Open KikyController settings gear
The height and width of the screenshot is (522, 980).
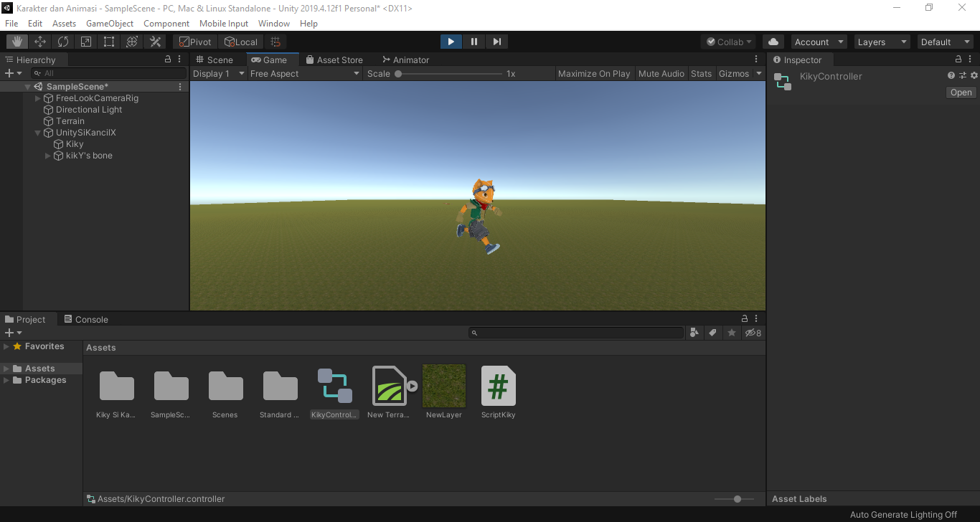[974, 75]
